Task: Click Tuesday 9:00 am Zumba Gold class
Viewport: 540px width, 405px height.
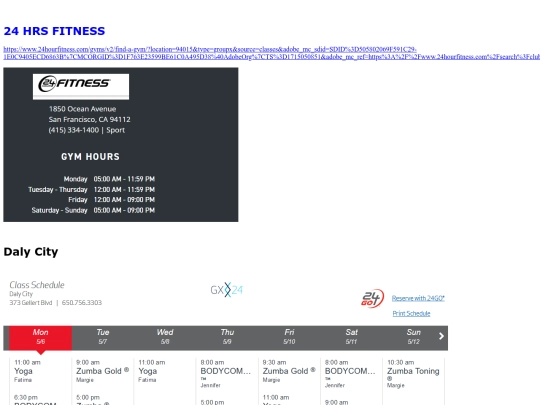Action: (102, 371)
